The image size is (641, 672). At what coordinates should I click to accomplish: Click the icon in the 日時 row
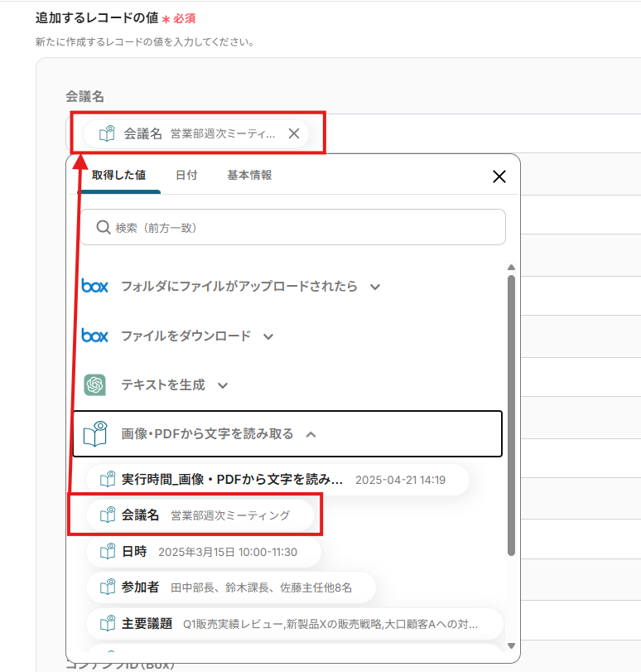click(x=108, y=551)
